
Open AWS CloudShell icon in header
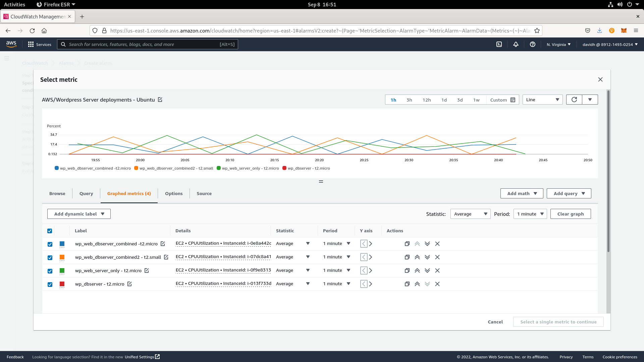pyautogui.click(x=499, y=44)
